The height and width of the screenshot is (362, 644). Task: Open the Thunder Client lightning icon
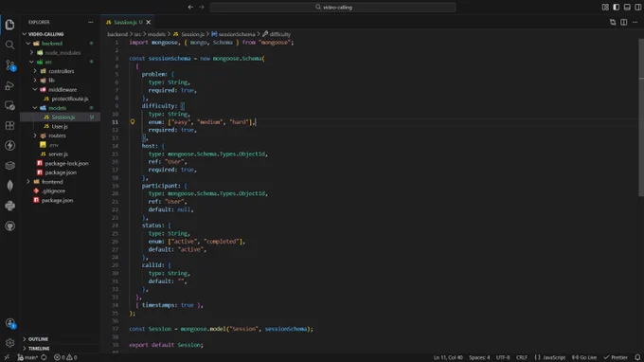click(9, 145)
